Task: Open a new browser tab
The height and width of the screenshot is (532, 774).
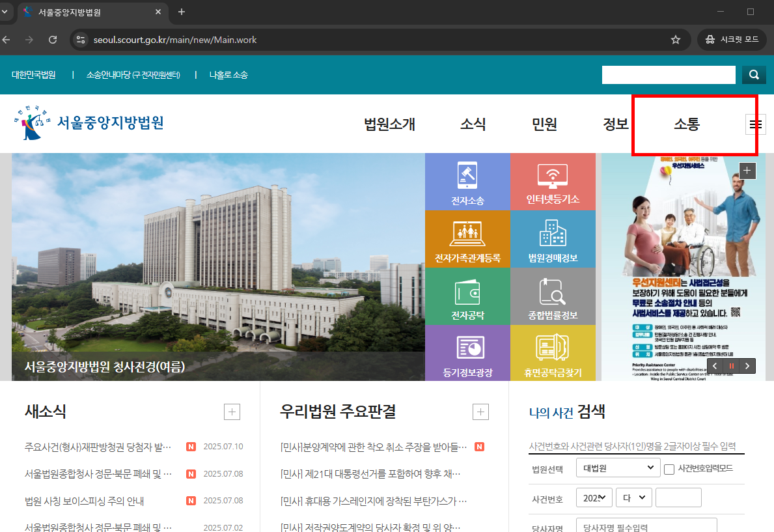Action: click(182, 12)
